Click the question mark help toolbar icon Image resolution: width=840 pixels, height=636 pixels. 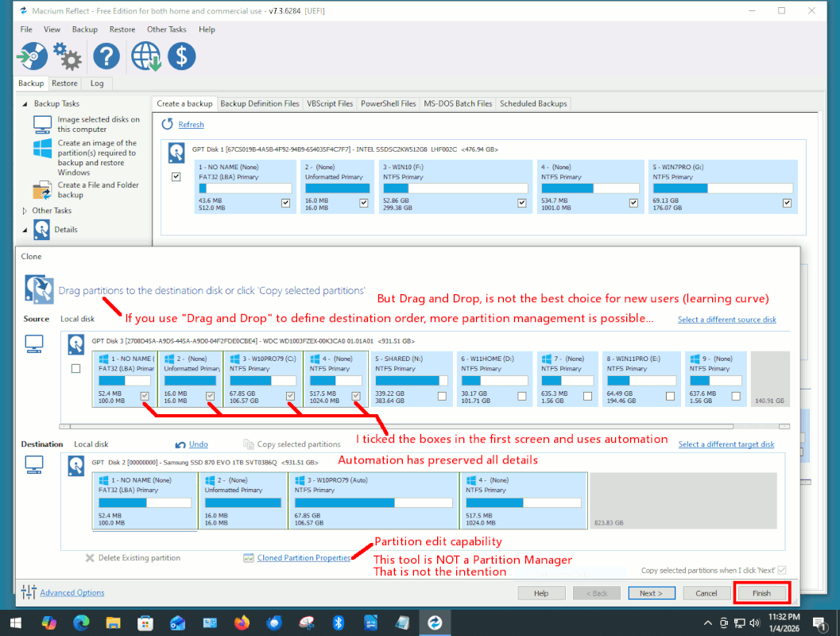[106, 56]
